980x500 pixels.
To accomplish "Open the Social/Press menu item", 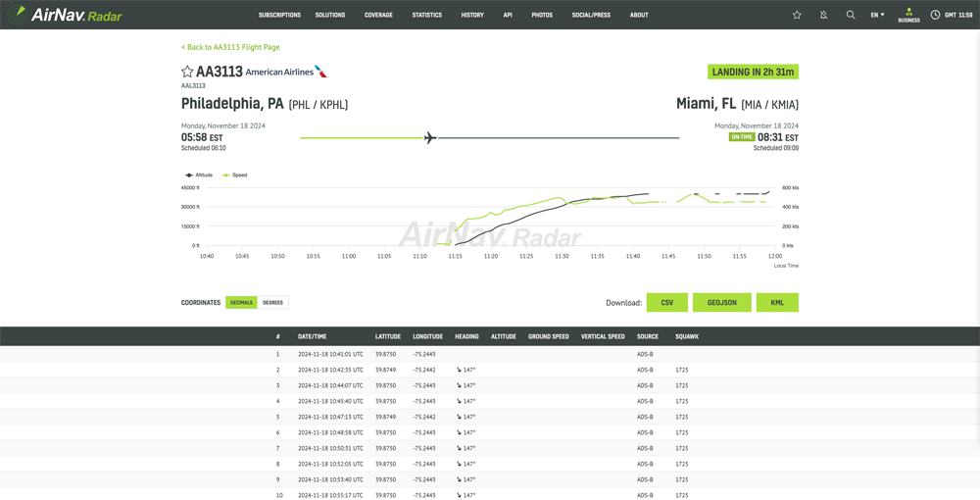I will point(591,15).
